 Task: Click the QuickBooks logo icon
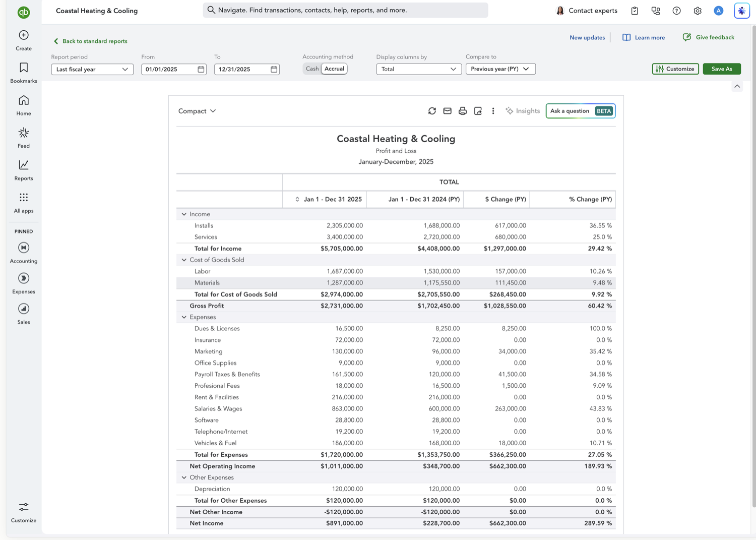tap(24, 12)
